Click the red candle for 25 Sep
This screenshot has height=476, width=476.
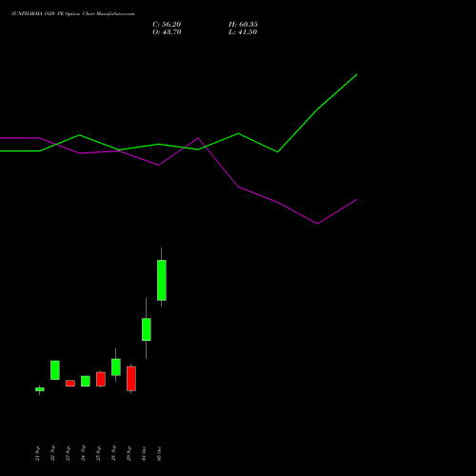point(101,379)
